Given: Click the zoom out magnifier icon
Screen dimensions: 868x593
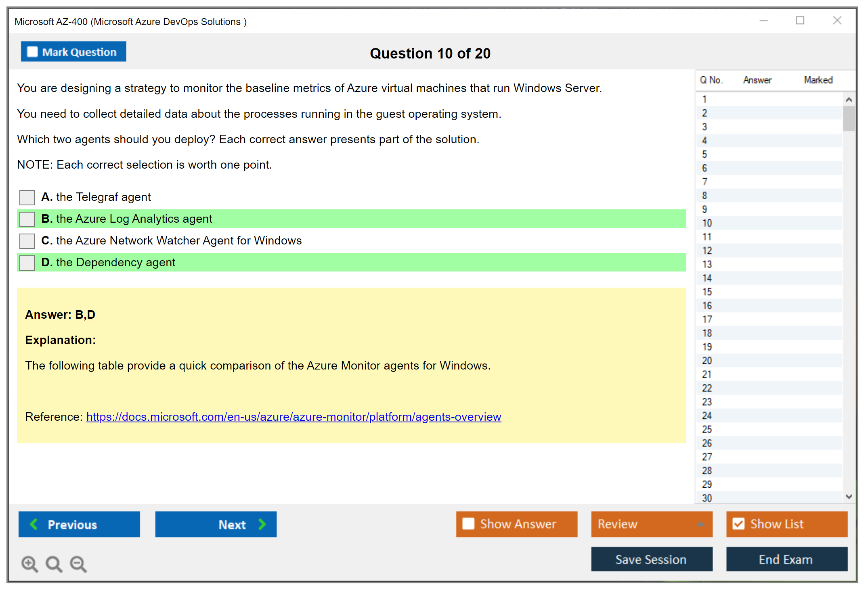Looking at the screenshot, I should 78,564.
